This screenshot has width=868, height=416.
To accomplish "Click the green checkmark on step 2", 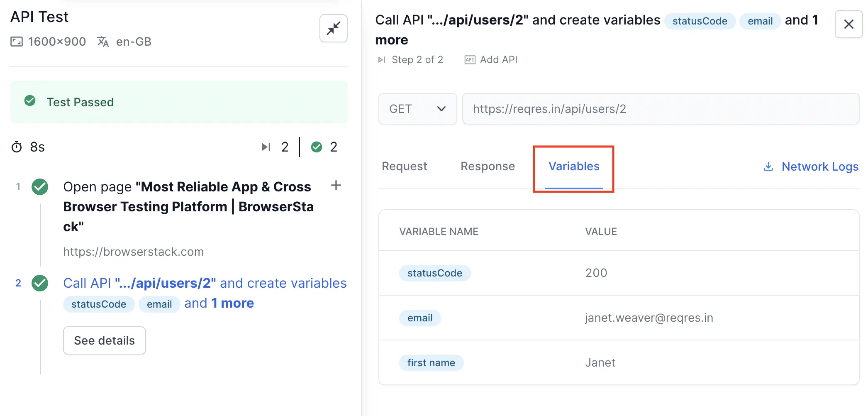I will point(40,283).
